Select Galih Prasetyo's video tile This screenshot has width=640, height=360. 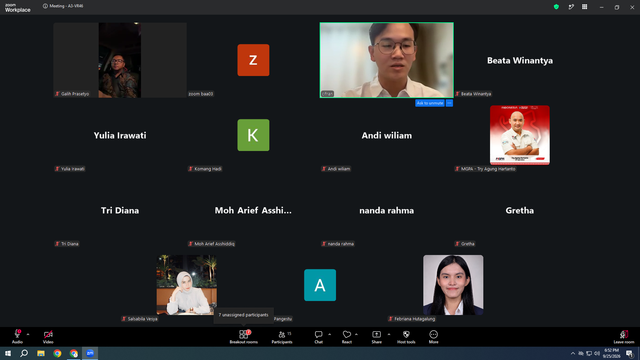click(120, 60)
